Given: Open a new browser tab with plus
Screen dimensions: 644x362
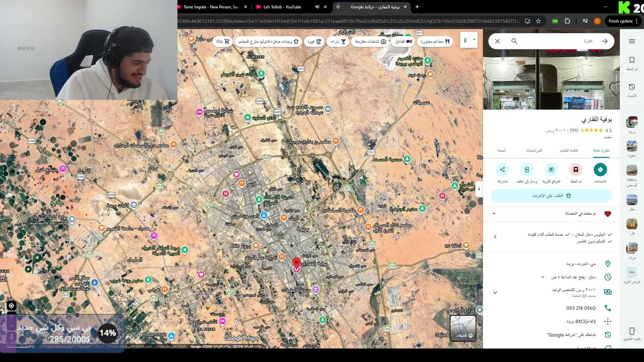Looking at the screenshot, I should (x=417, y=7).
